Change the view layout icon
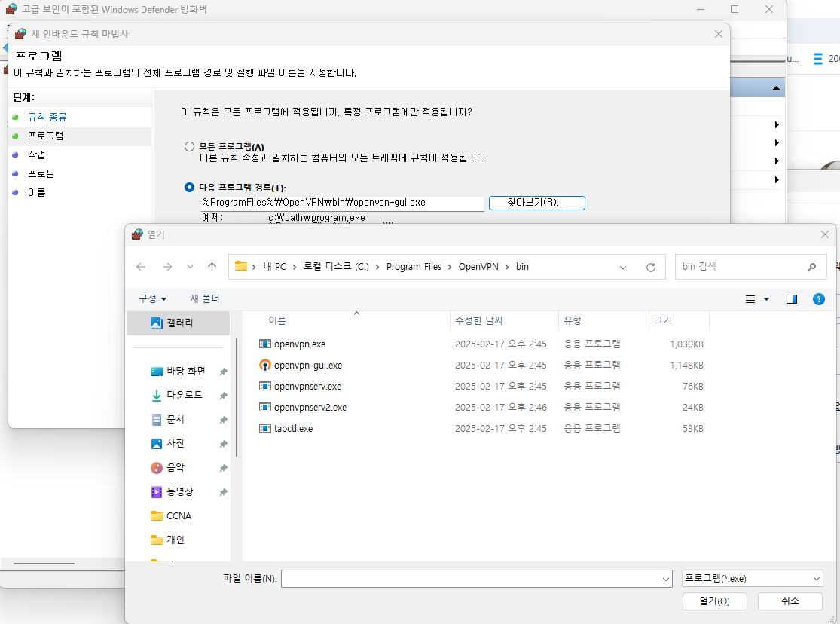Viewport: 840px width, 624px height. (x=750, y=299)
